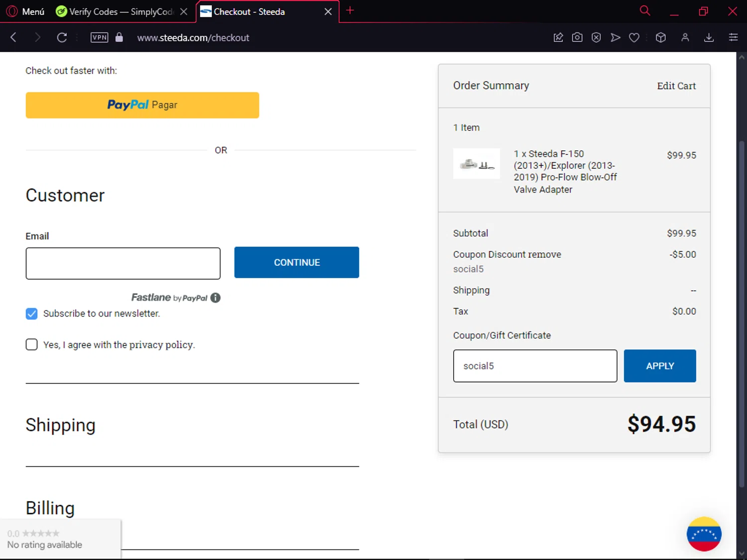This screenshot has height=560, width=747.
Task: Reload the checkout page
Action: click(62, 37)
